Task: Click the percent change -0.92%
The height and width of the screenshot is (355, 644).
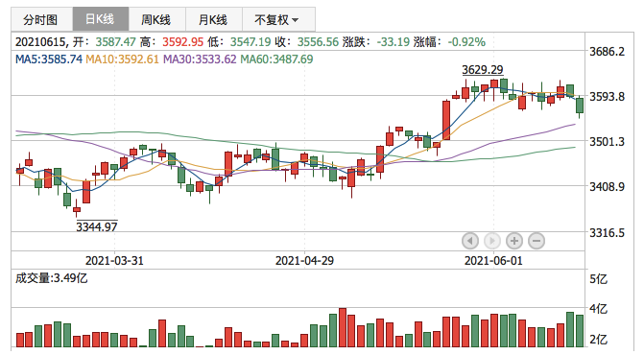Action: (x=466, y=42)
